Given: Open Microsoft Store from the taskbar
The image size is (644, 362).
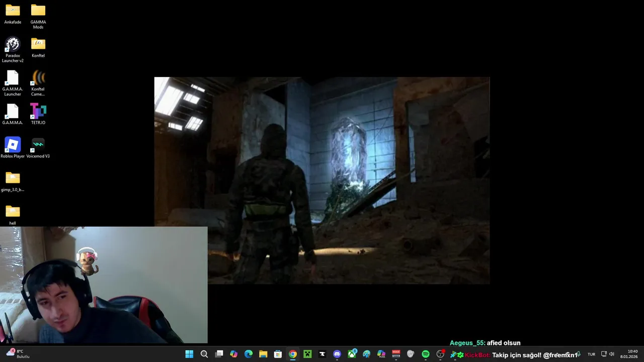Looking at the screenshot, I should [x=278, y=354].
